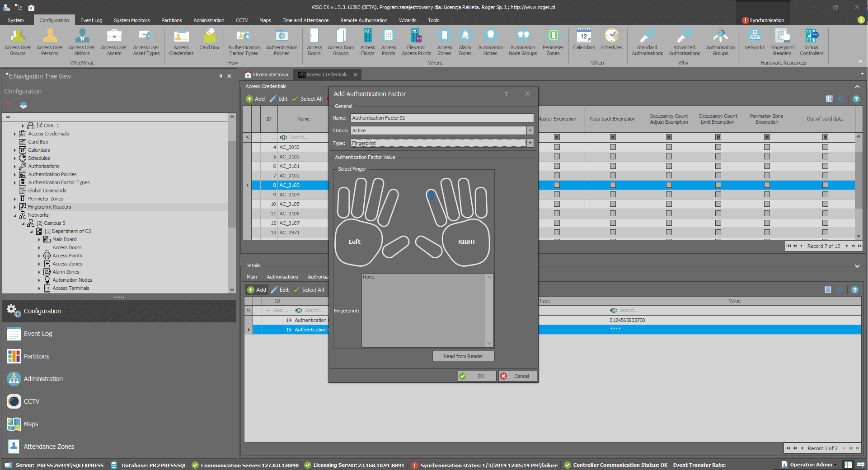The width and height of the screenshot is (868, 470).
Task: Open the Time and Attendance menu
Action: pyautogui.click(x=305, y=20)
